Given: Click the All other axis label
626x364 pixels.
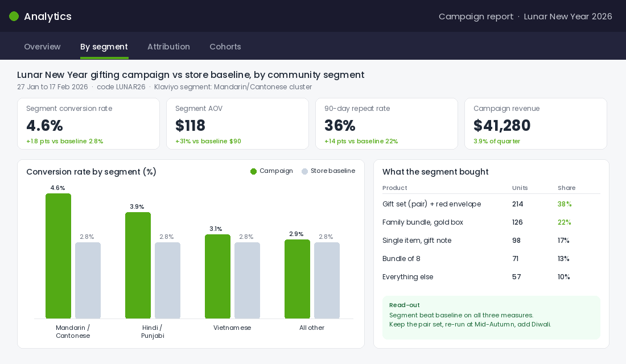Looking at the screenshot, I should click(312, 328).
